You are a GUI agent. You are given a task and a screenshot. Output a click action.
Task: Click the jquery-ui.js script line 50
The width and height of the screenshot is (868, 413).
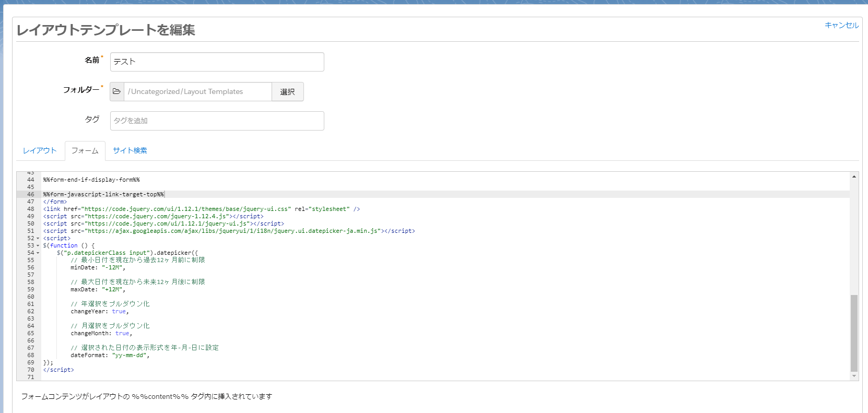click(163, 223)
